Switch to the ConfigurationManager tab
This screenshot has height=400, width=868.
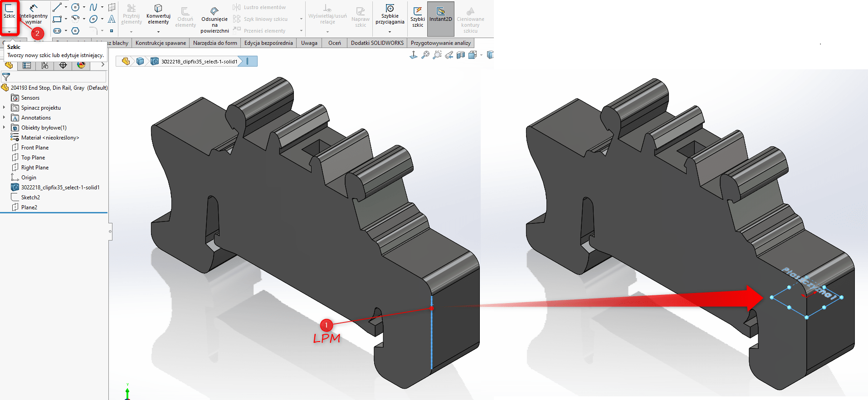click(45, 65)
